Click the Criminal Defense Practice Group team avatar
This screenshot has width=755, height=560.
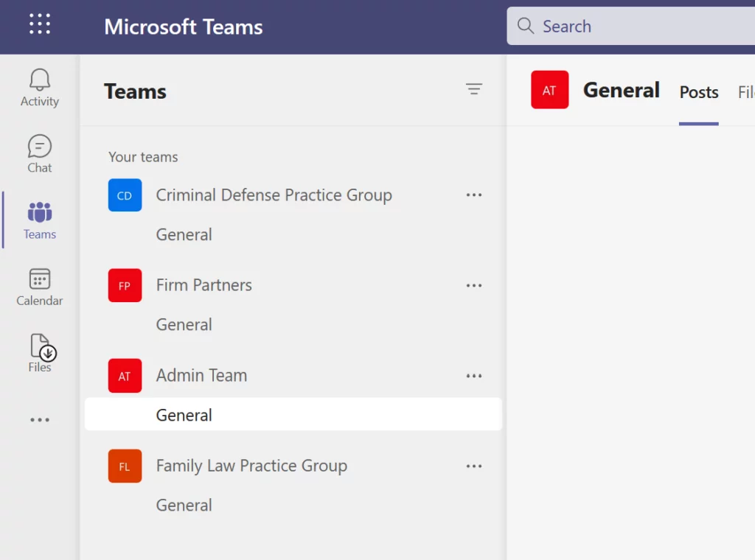[125, 195]
